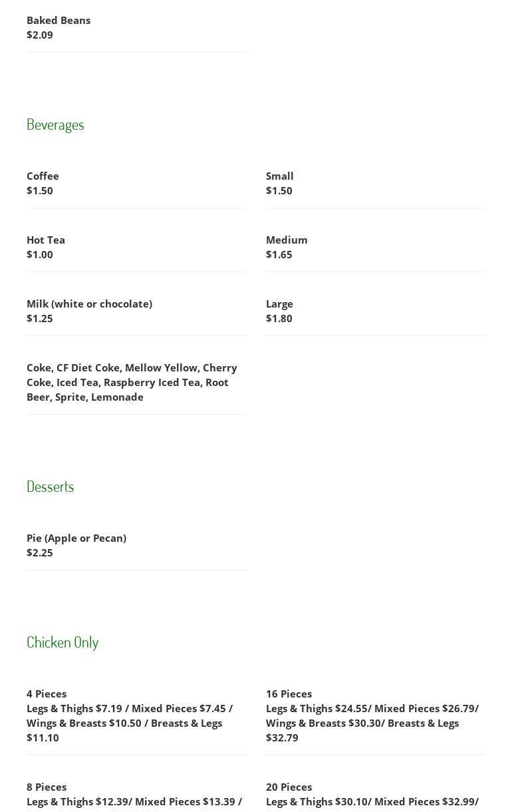Screen dimensions: 512x812
Task: Select the Medium drink size
Action: (287, 240)
